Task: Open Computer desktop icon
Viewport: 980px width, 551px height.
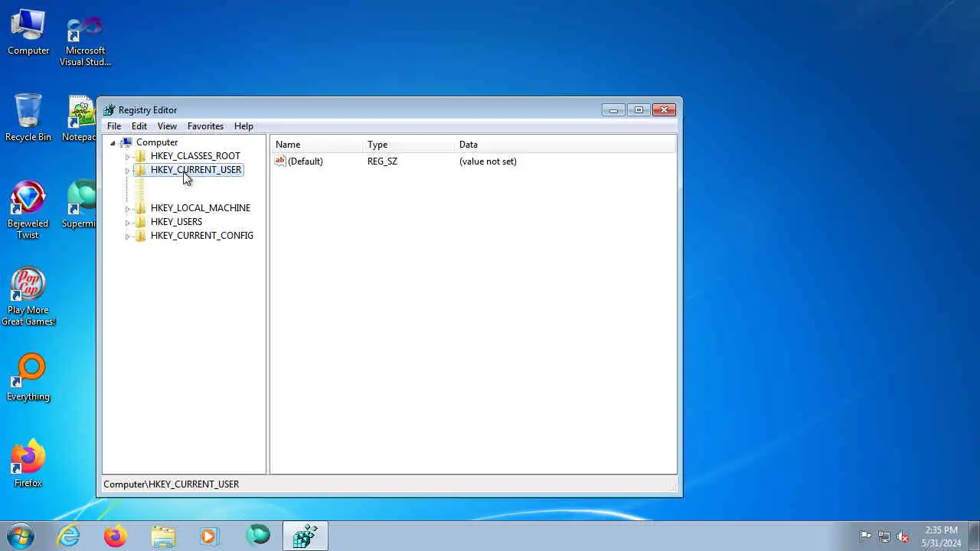Action: pyautogui.click(x=28, y=32)
